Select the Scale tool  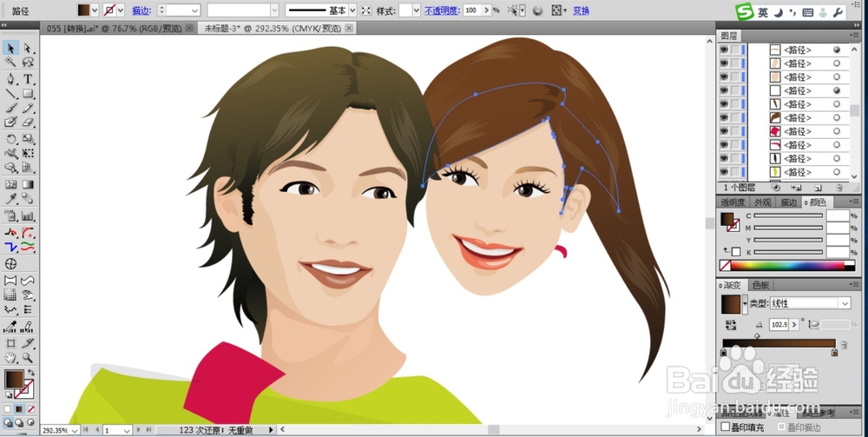point(28,139)
